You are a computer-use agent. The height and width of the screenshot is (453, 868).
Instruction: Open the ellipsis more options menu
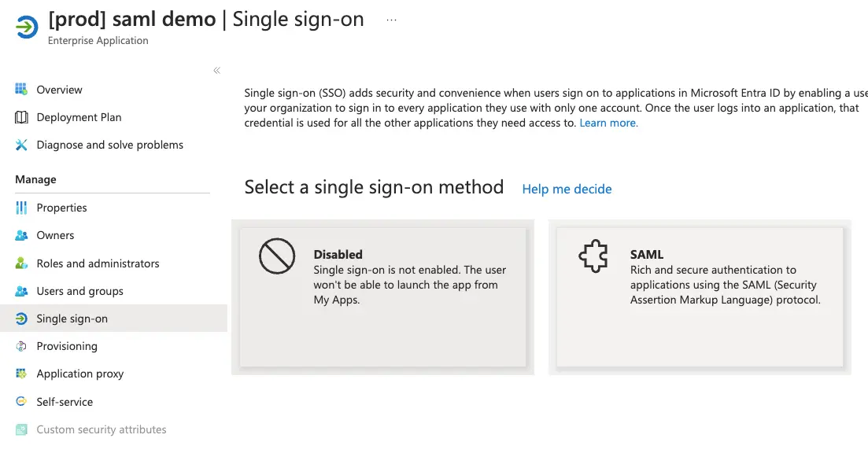[x=392, y=19]
